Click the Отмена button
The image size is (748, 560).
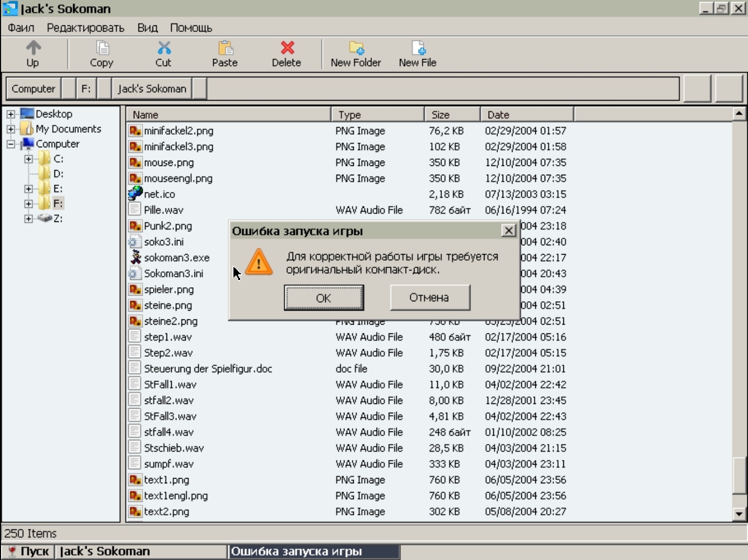[x=430, y=298]
